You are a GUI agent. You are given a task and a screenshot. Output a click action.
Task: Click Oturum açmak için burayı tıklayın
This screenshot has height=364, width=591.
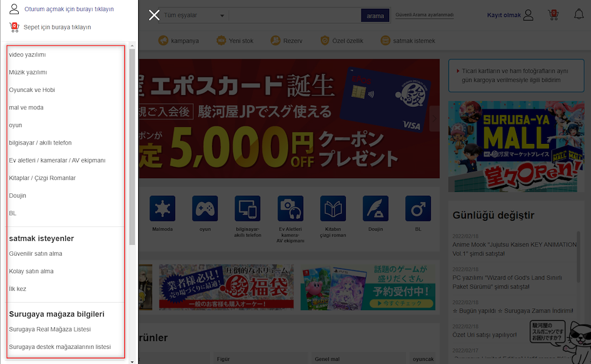click(69, 9)
